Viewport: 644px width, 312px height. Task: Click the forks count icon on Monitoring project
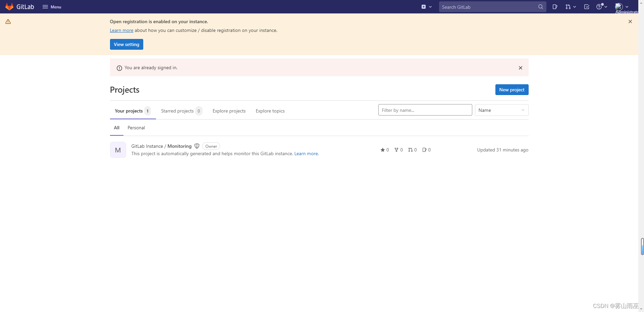click(397, 150)
